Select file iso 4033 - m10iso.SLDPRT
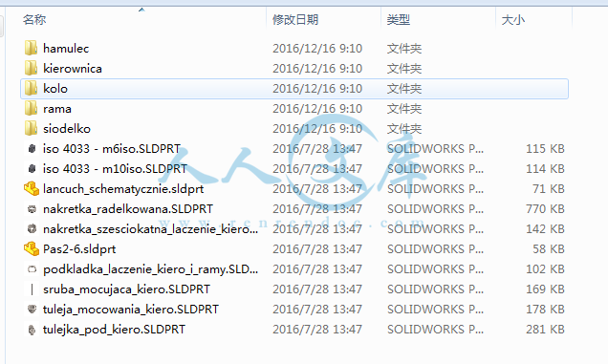608x364 pixels. (115, 169)
